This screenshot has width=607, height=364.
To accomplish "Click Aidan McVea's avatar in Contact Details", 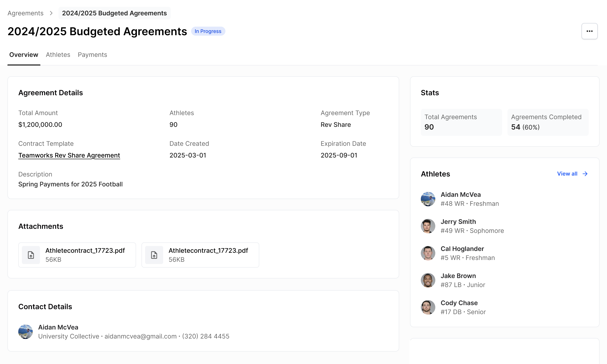I will pos(25,332).
